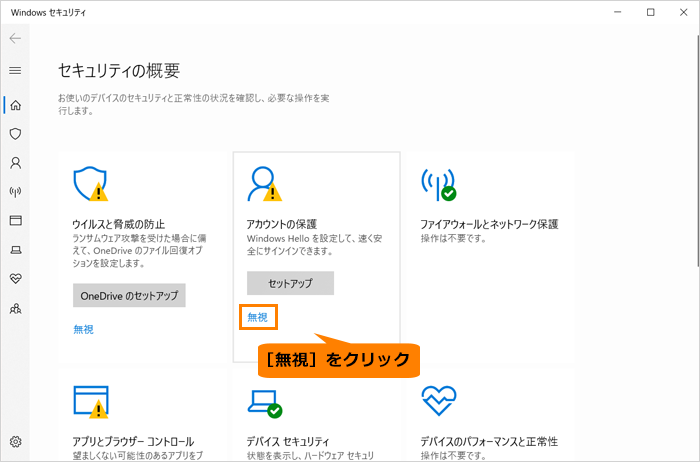Viewport: 700px width, 462px height.
Task: Click 無視 link under アカウントの保護
Action: [258, 317]
